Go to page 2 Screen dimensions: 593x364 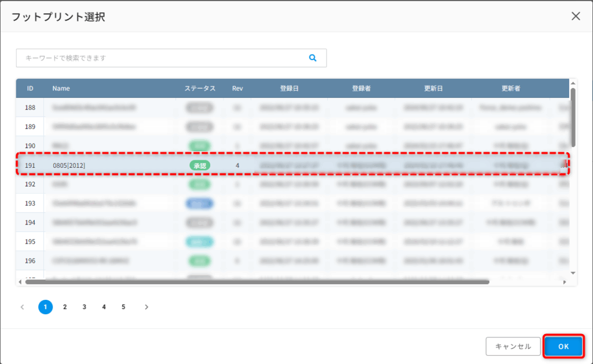(65, 307)
